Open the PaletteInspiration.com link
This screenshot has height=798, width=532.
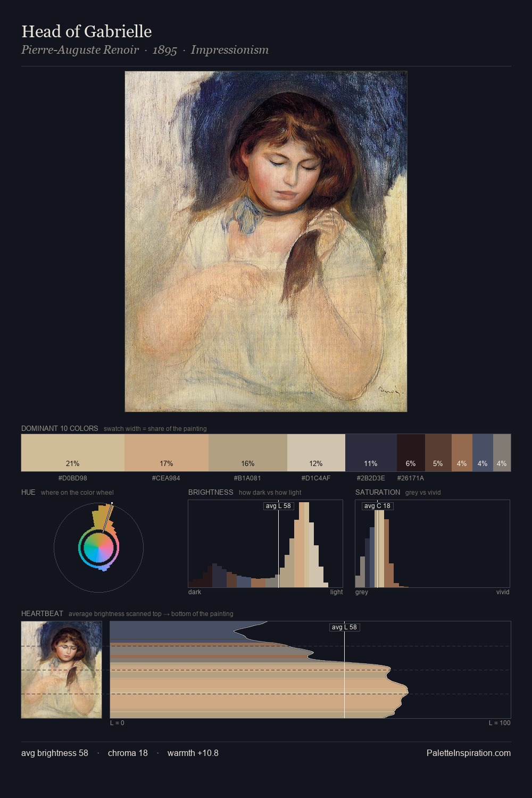pyautogui.click(x=469, y=753)
